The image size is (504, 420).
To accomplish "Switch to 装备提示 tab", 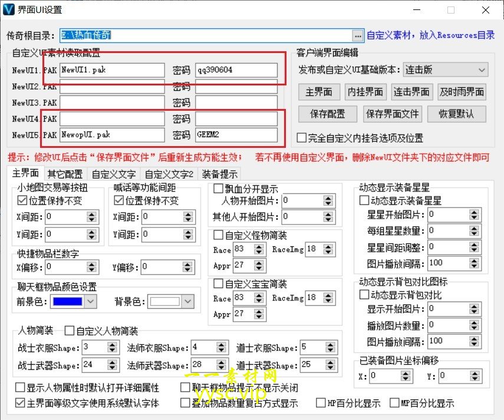I will [x=219, y=174].
